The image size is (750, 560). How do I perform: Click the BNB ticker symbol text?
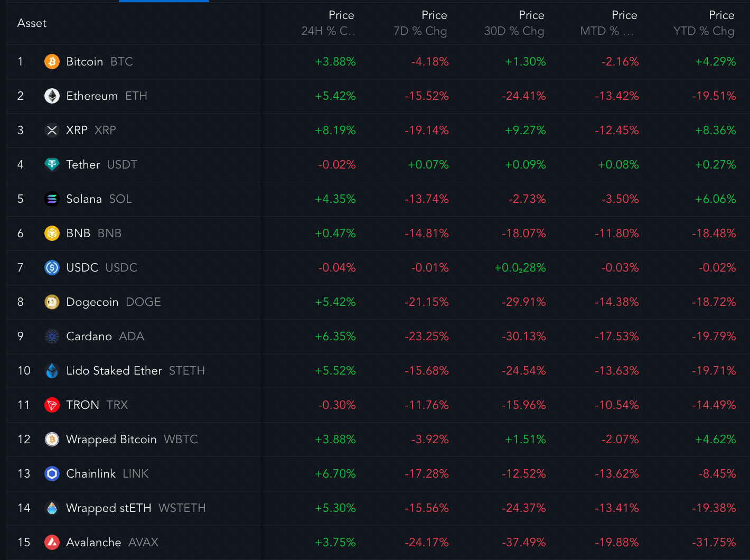110,234
